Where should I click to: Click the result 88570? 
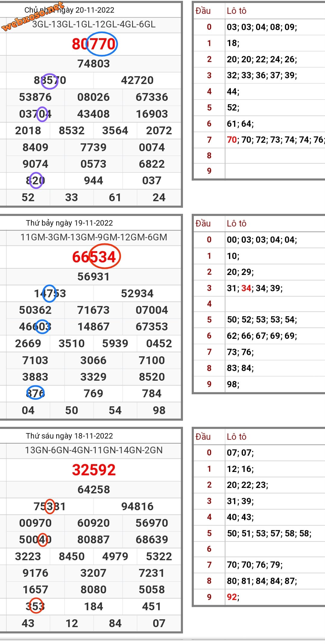50,80
